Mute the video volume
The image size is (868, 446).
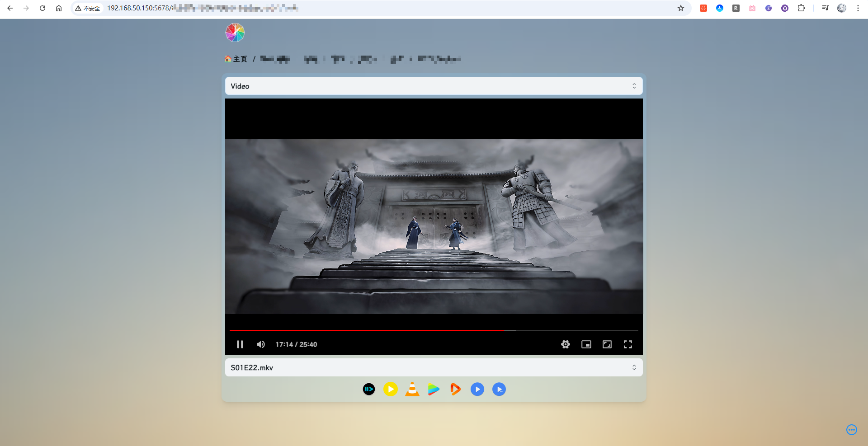[261, 344]
